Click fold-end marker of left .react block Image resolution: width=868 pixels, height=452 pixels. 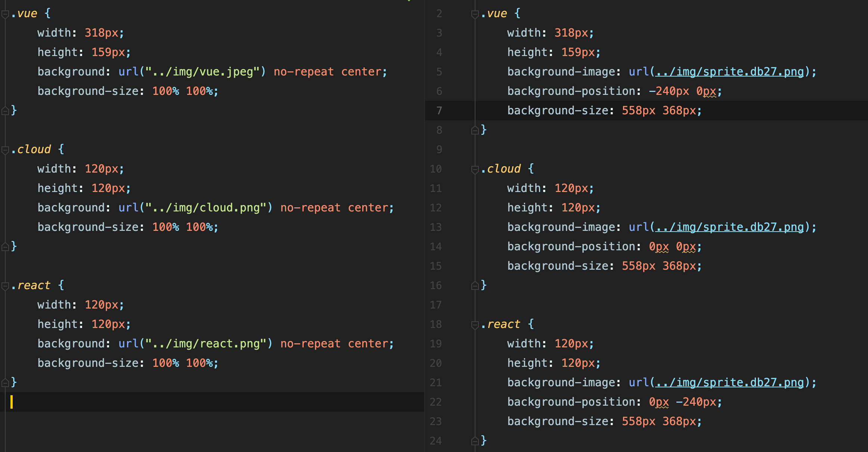5,383
